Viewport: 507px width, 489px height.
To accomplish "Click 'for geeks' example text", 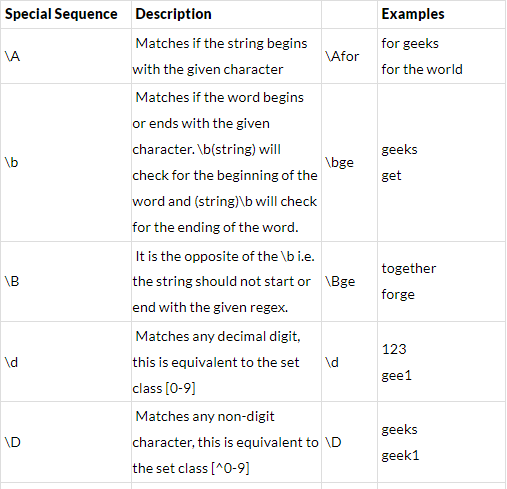I will tap(410, 43).
